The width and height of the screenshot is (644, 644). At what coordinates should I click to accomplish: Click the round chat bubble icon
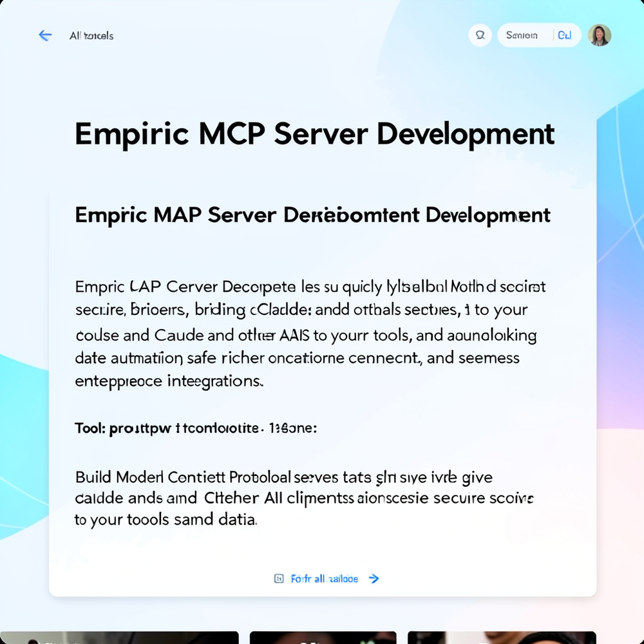(480, 35)
